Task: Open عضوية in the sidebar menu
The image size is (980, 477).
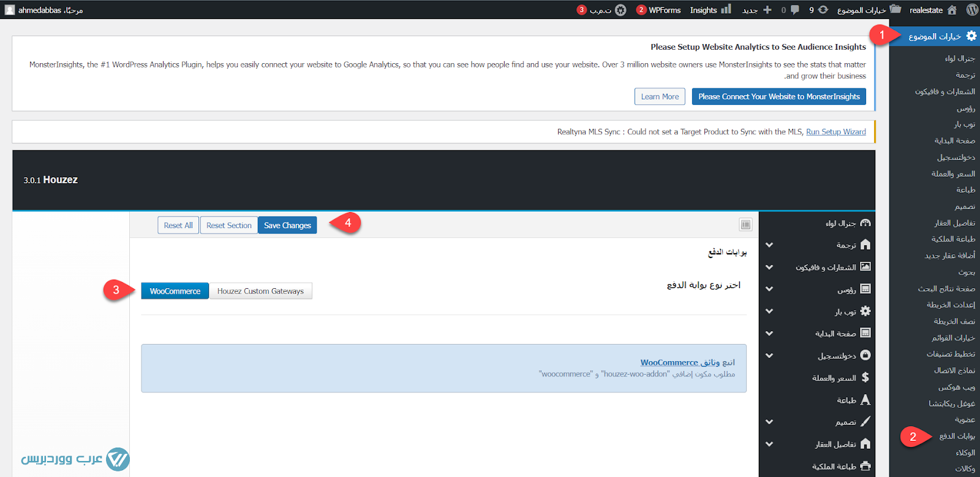Action: point(965,420)
